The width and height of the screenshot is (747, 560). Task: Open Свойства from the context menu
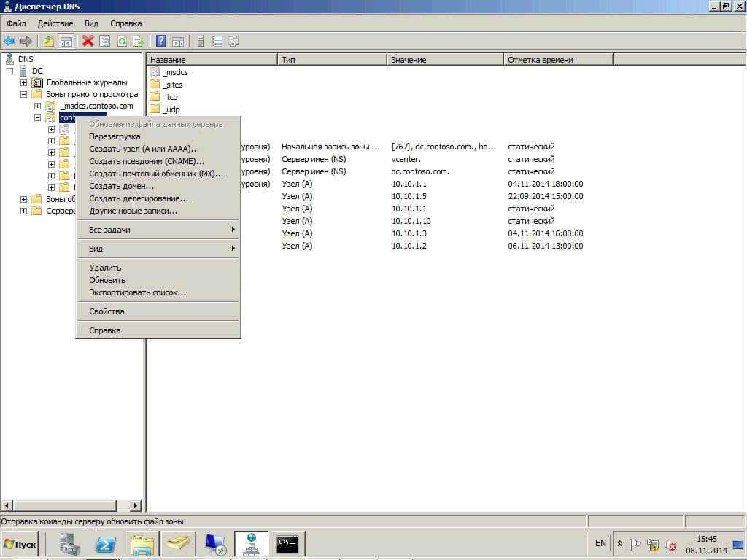(x=158, y=311)
